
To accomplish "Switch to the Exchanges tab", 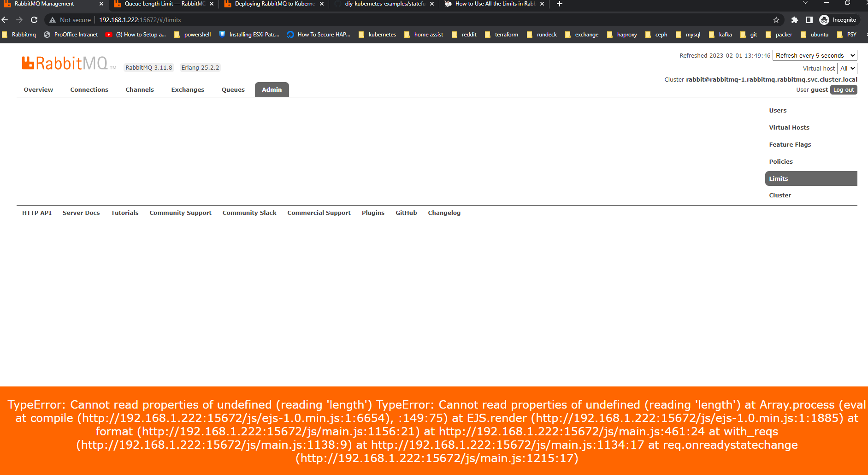I will point(188,89).
